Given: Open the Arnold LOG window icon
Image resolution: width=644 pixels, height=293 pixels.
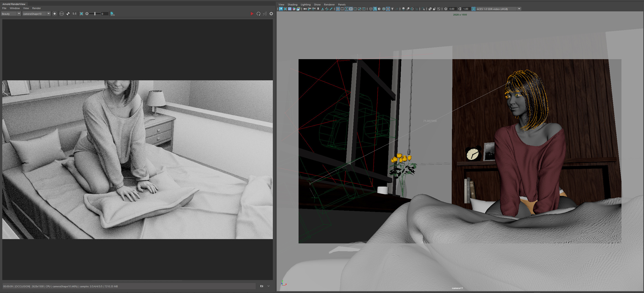Looking at the screenshot, I should point(112,14).
